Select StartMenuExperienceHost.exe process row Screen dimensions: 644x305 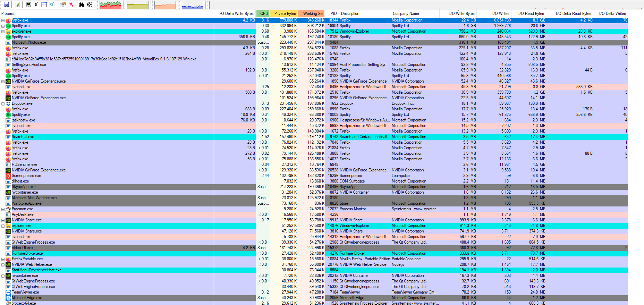pos(314,270)
